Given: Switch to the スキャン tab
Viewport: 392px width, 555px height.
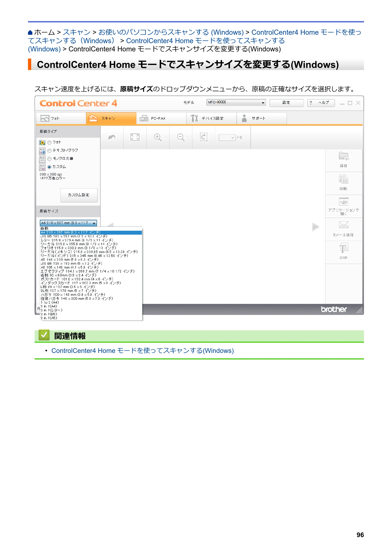Looking at the screenshot, I should point(111,118).
